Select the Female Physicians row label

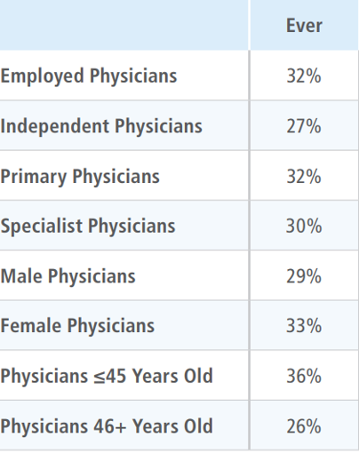(78, 326)
